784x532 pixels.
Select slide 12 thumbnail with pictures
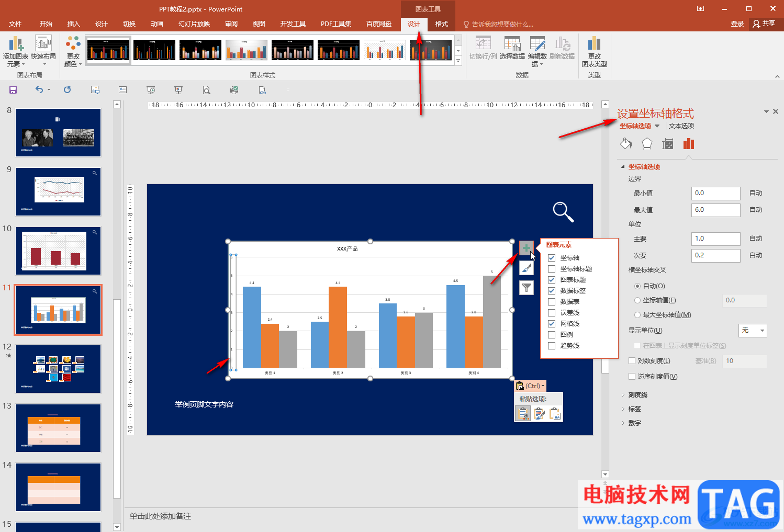58,369
